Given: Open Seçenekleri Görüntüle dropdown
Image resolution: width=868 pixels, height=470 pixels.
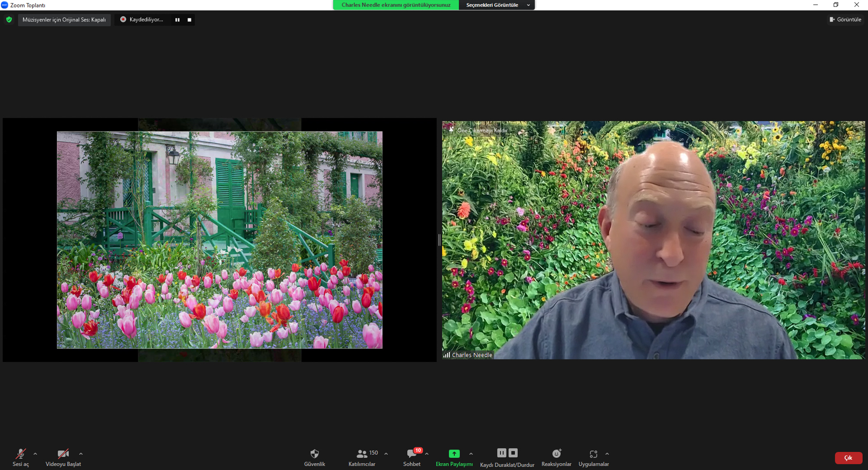Looking at the screenshot, I should click(496, 5).
